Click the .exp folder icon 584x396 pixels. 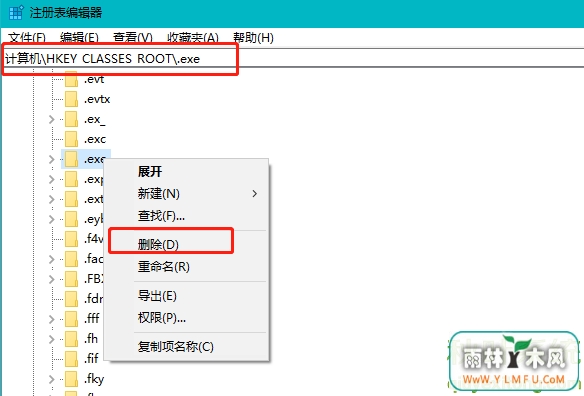tap(71, 179)
